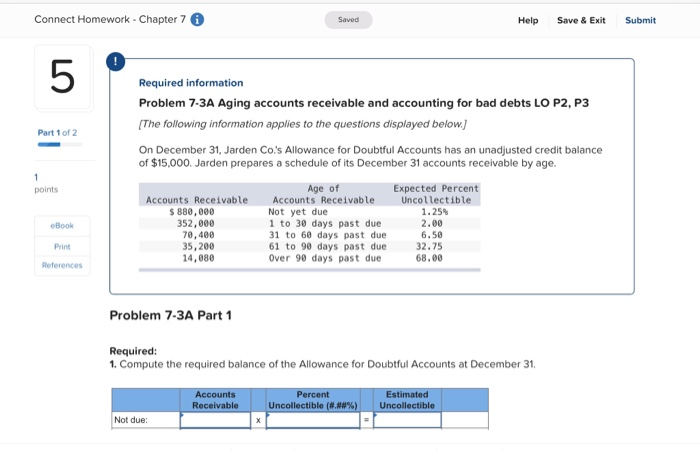Open the eBook resource
The width and height of the screenshot is (700, 452).
click(x=62, y=226)
